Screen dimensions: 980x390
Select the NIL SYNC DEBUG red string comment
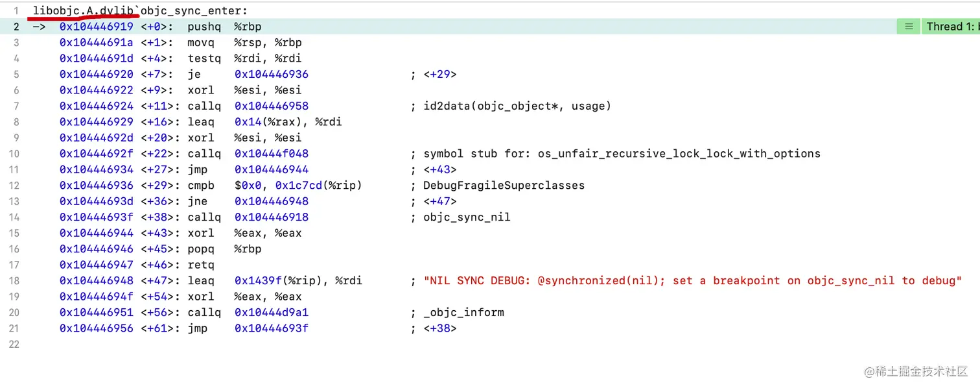[x=690, y=280]
